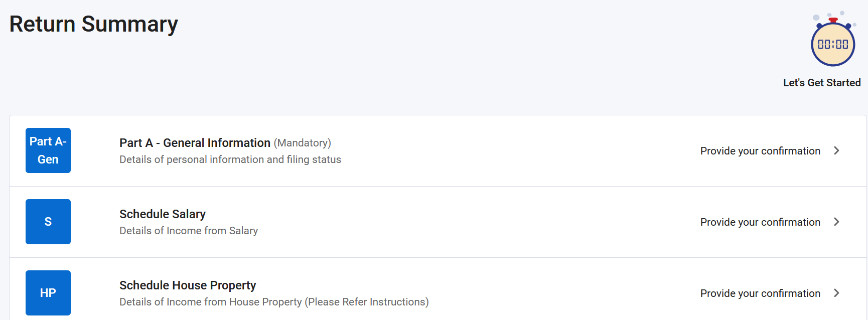This screenshot has width=868, height=320.
Task: Click the (Mandatory) label next to Part A
Action: tap(303, 143)
